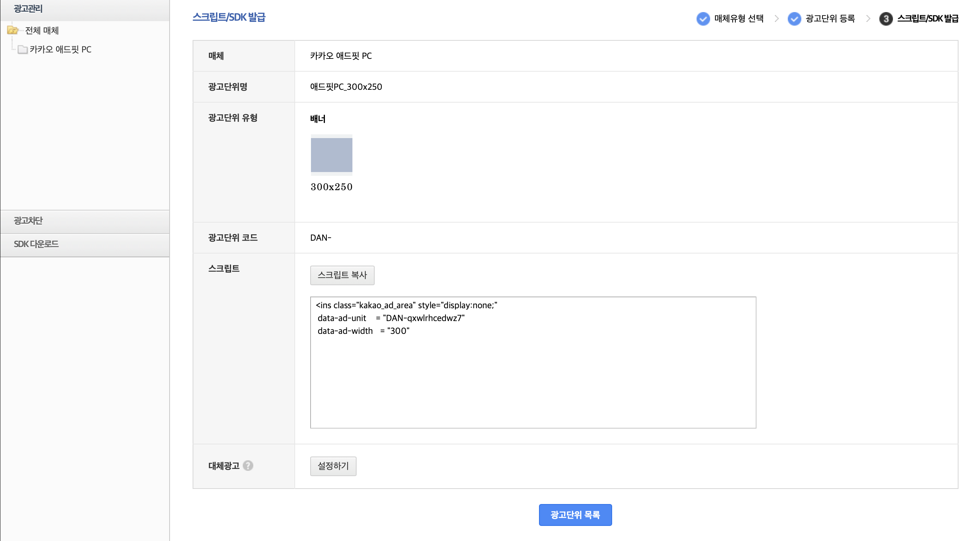This screenshot has height=541, width=980.
Task: Select 전체 매체 tree item
Action: 42,31
